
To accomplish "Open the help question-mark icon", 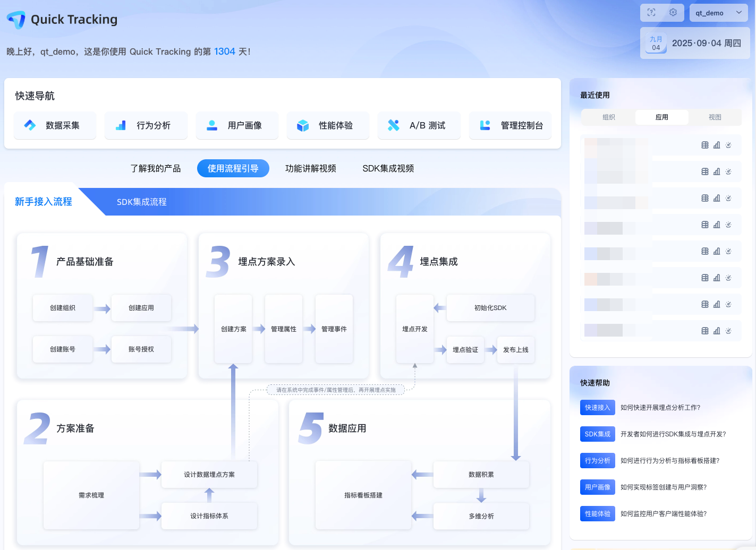I will click(x=651, y=12).
